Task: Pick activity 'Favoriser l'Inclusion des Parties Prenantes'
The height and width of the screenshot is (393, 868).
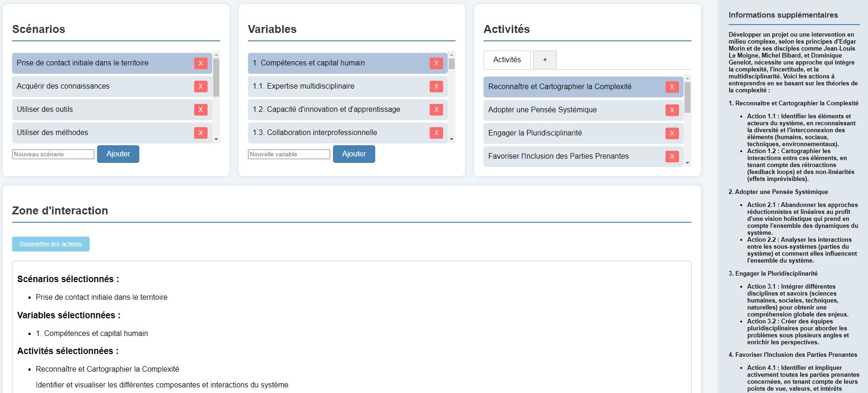Action: tap(583, 156)
